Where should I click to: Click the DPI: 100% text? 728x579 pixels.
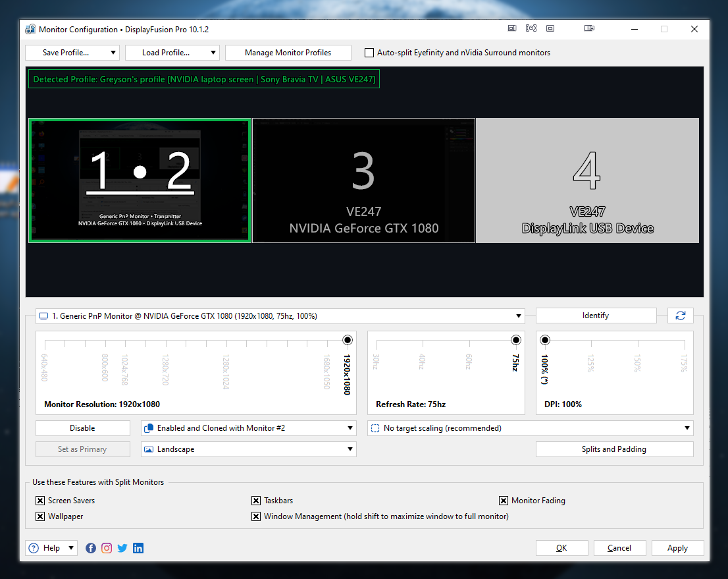coord(563,404)
